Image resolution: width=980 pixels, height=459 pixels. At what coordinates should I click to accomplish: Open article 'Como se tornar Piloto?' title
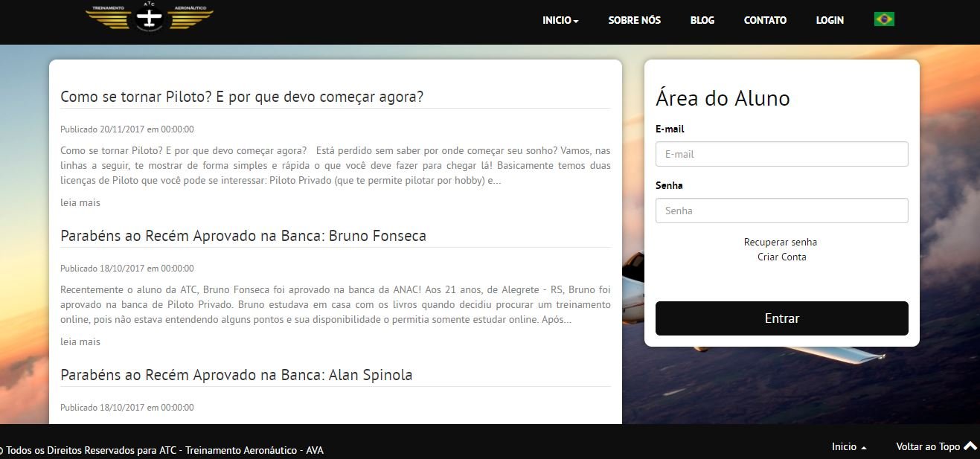click(x=242, y=97)
